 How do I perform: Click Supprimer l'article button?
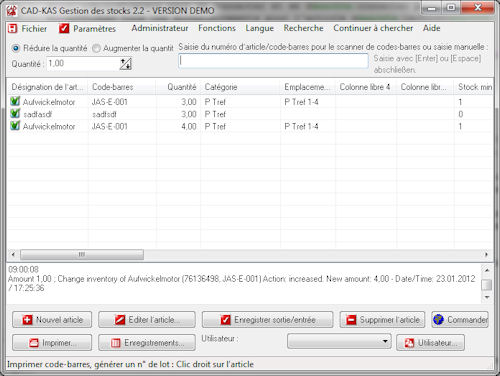point(382,320)
